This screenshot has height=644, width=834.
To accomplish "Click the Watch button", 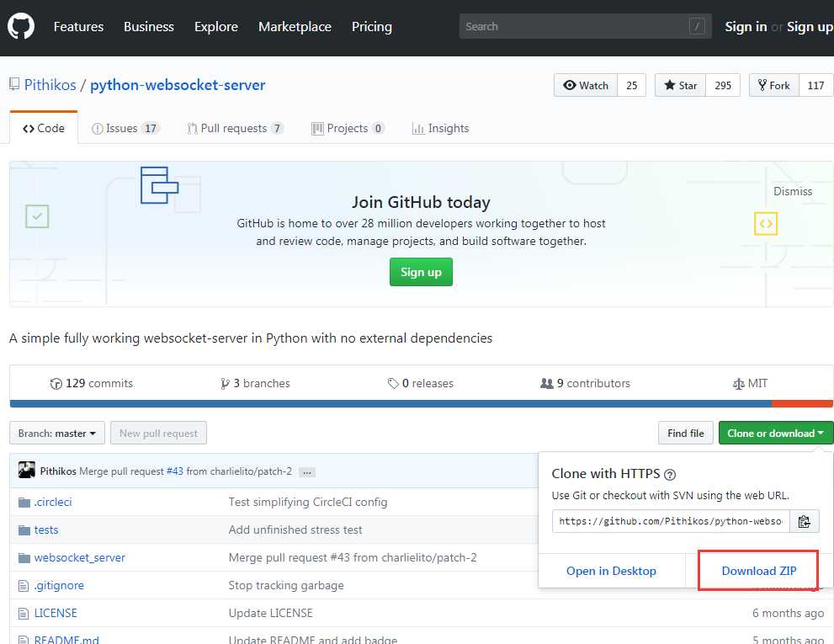I will click(586, 85).
